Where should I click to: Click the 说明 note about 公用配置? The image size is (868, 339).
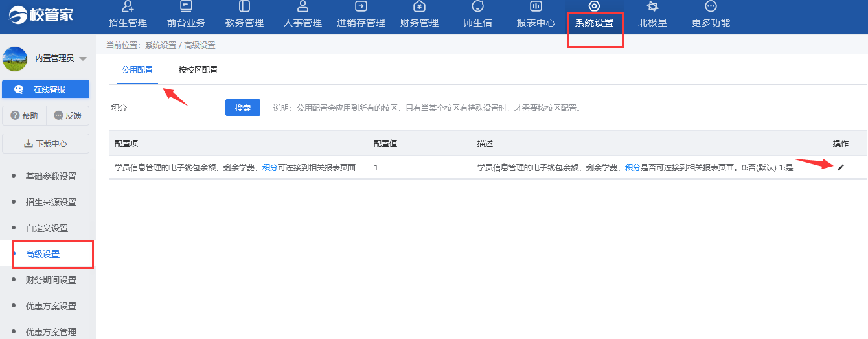tap(426, 108)
